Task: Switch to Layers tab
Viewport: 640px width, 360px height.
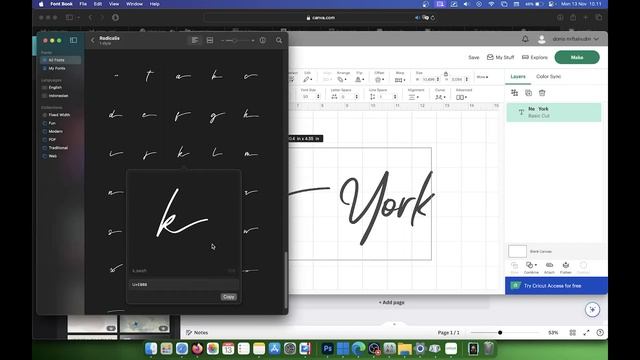Action: [518, 76]
